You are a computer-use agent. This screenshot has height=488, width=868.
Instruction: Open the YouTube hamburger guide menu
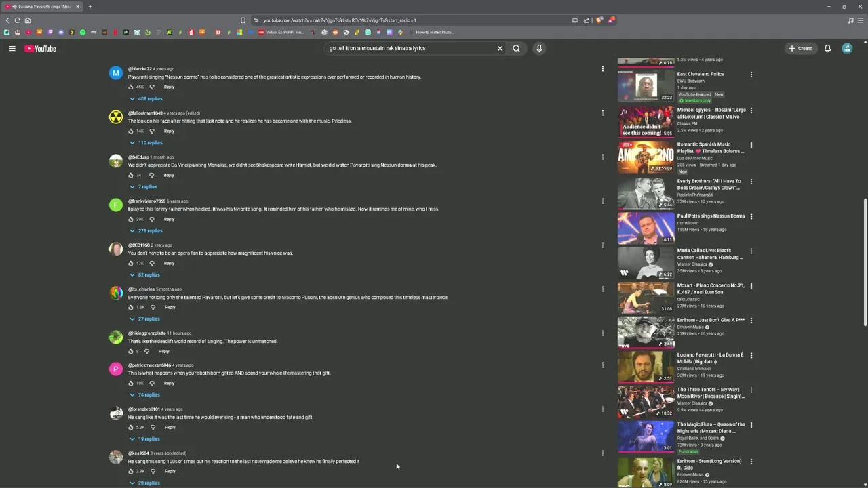pyautogui.click(x=12, y=48)
